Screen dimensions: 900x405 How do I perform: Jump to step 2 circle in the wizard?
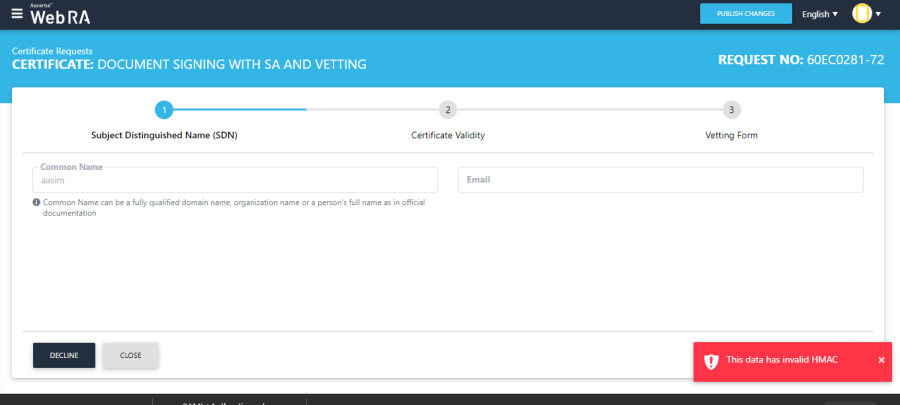(x=448, y=110)
